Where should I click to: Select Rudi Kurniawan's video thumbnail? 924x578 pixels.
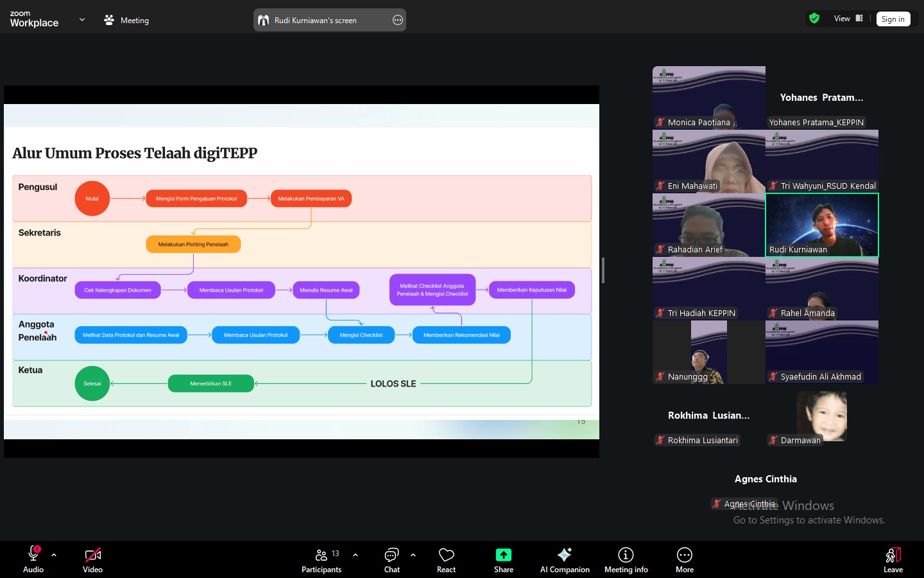821,225
